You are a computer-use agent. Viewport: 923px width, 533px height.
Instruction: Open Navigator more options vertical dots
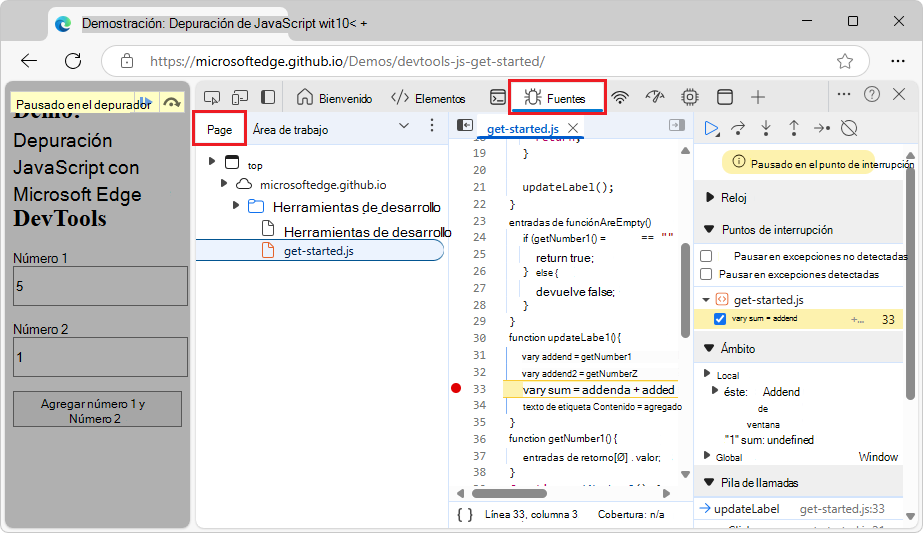pos(432,125)
